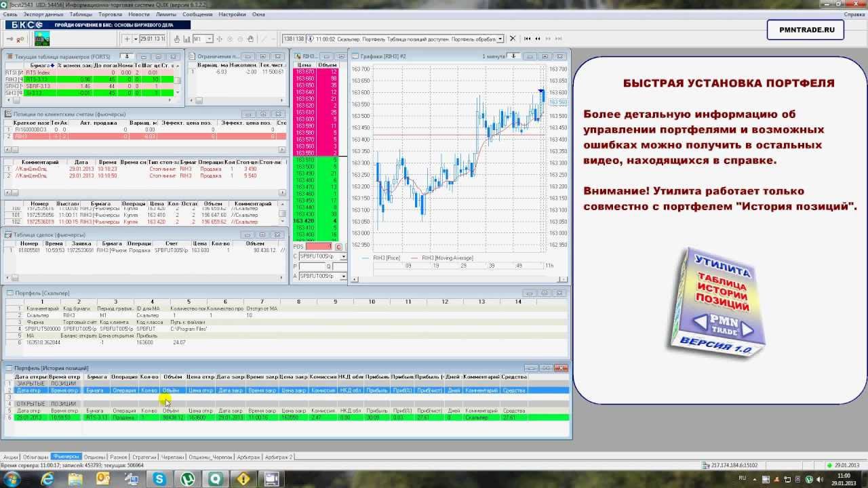868x488 pixels.
Task: Click the connect-to-server arrow icon in toolbar
Action: (11, 39)
